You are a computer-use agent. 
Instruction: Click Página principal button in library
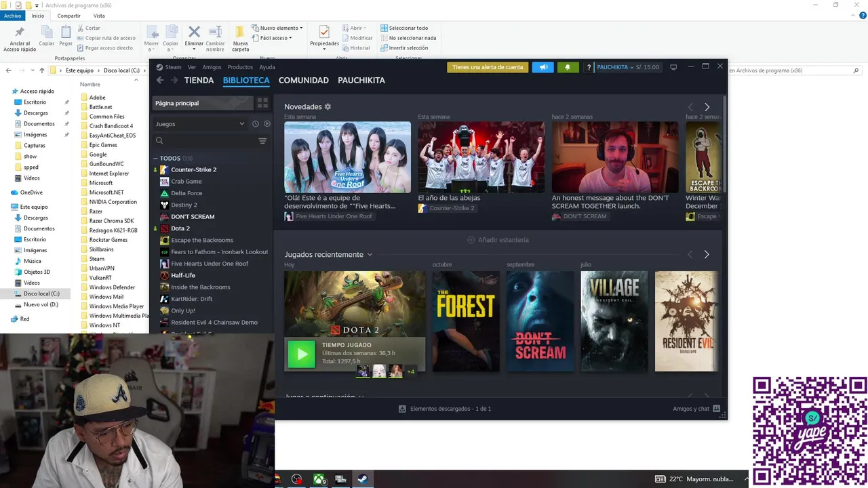click(201, 103)
